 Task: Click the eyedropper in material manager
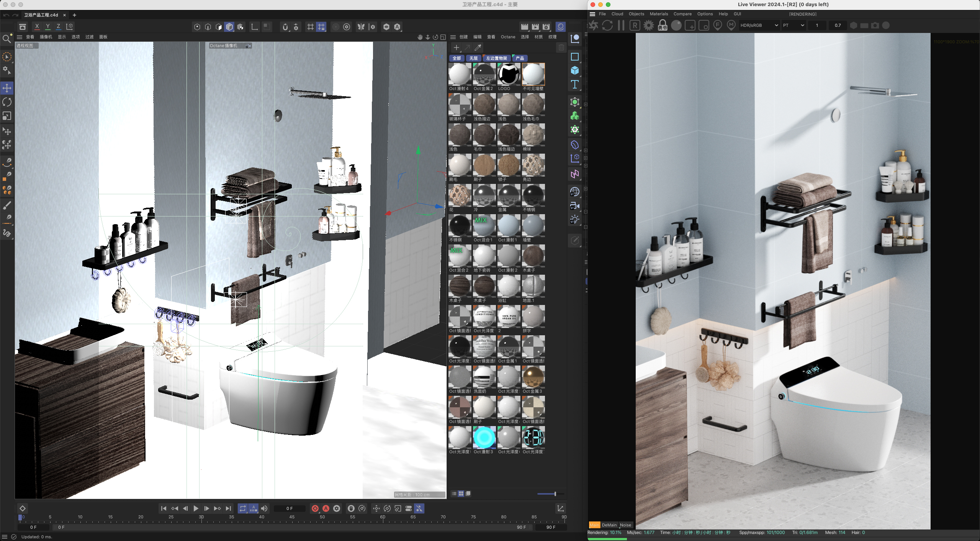pos(478,48)
